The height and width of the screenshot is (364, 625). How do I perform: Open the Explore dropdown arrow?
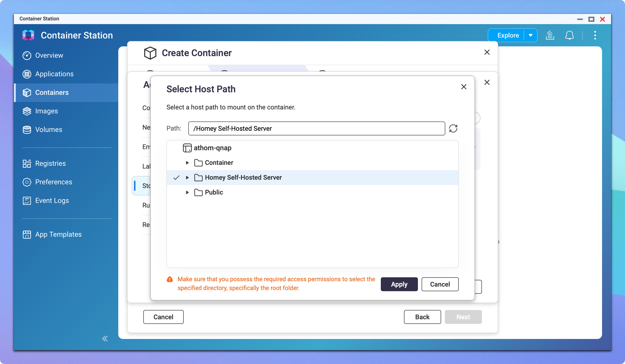pos(531,35)
